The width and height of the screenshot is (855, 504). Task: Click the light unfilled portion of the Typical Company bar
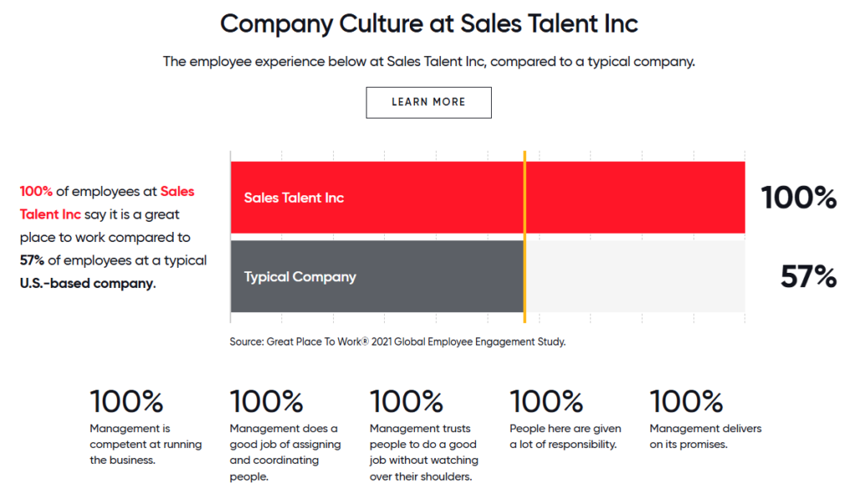point(635,276)
